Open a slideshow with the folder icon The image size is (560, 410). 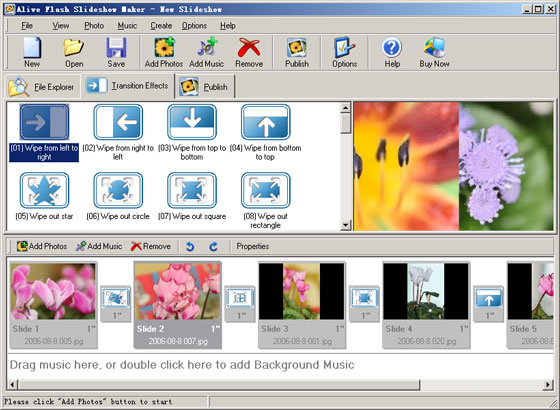74,52
